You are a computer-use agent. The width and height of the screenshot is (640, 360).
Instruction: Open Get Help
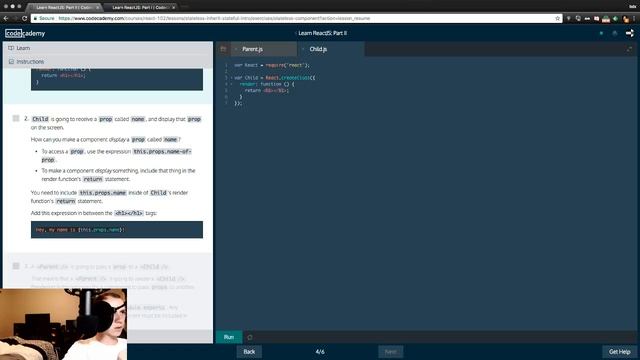tap(620, 351)
